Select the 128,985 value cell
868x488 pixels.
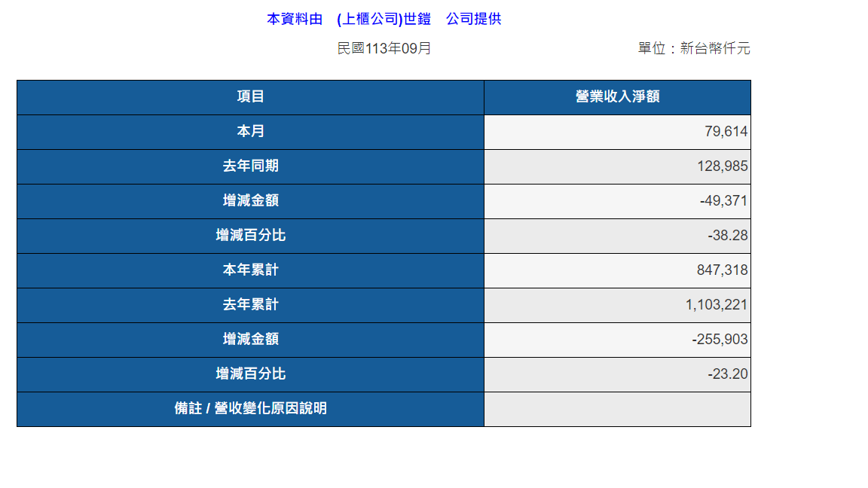[x=722, y=166]
